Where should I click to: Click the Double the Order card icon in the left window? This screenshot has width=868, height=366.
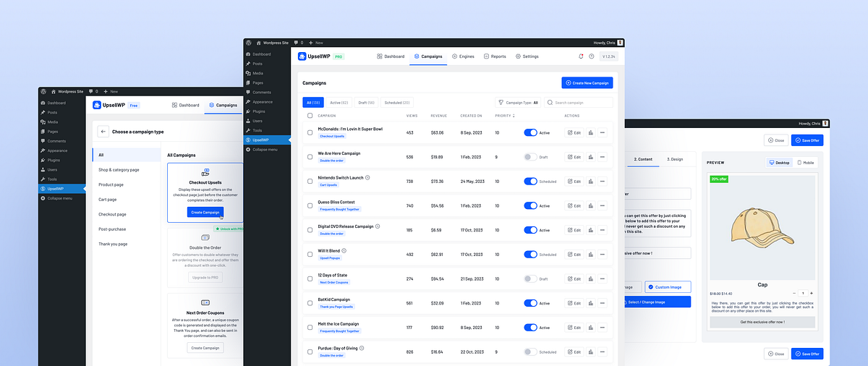[x=205, y=237]
